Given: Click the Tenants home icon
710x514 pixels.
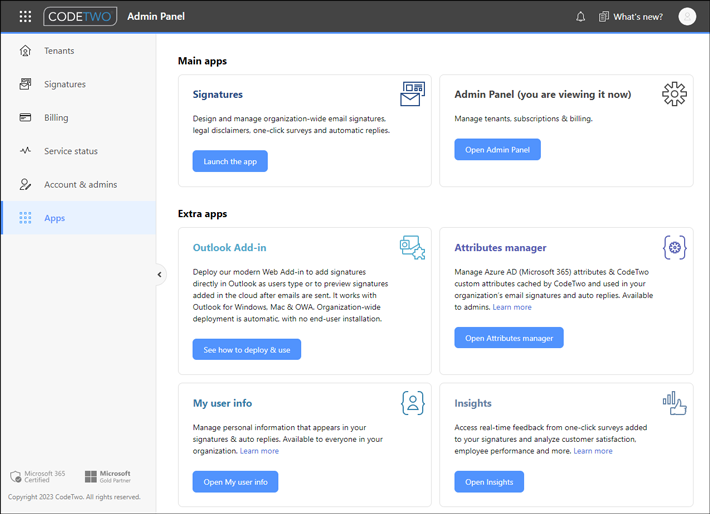Looking at the screenshot, I should click(x=25, y=51).
